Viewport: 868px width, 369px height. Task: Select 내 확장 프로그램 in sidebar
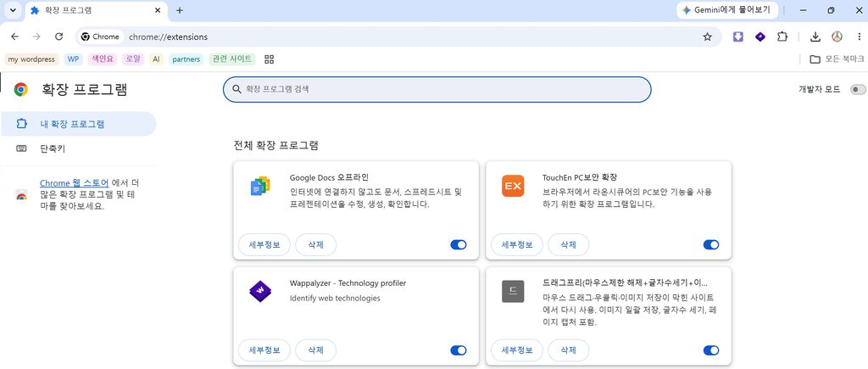pos(78,124)
